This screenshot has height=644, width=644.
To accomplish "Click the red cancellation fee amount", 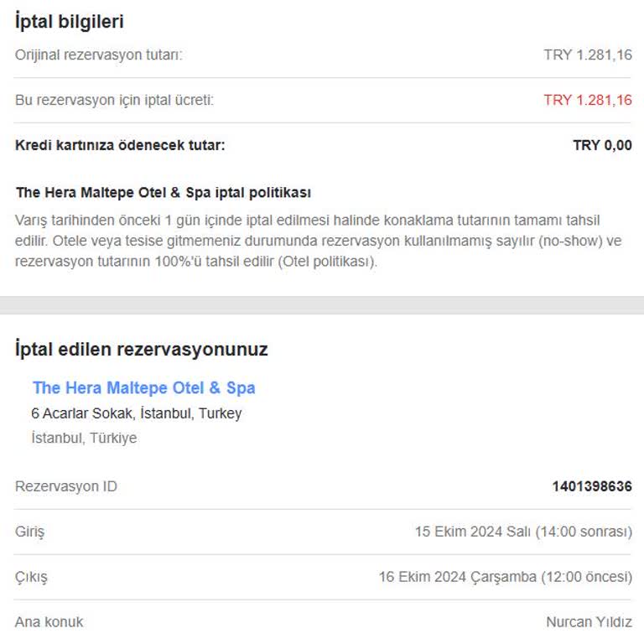I will pyautogui.click(x=587, y=101).
